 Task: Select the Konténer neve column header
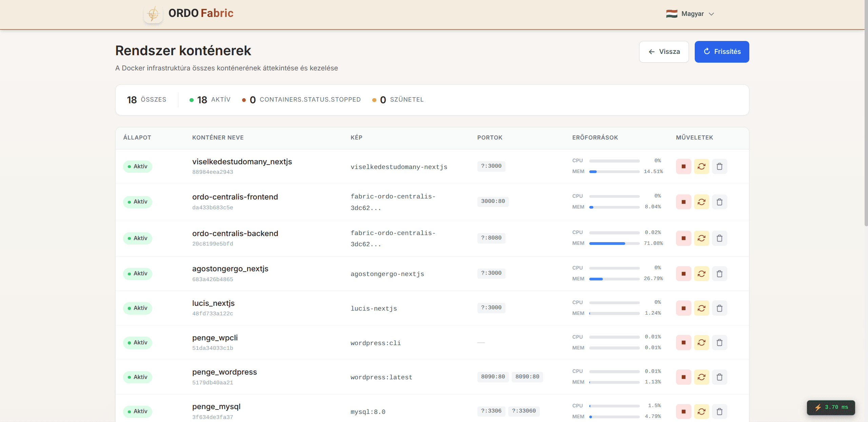pyautogui.click(x=218, y=138)
